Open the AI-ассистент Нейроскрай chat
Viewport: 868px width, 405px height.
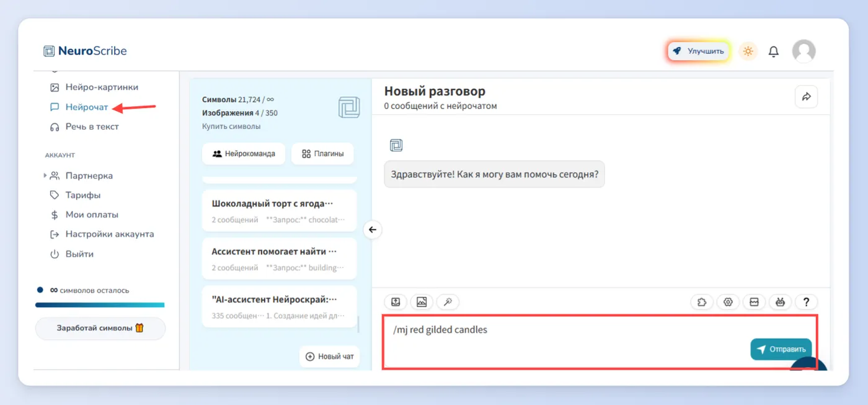280,307
